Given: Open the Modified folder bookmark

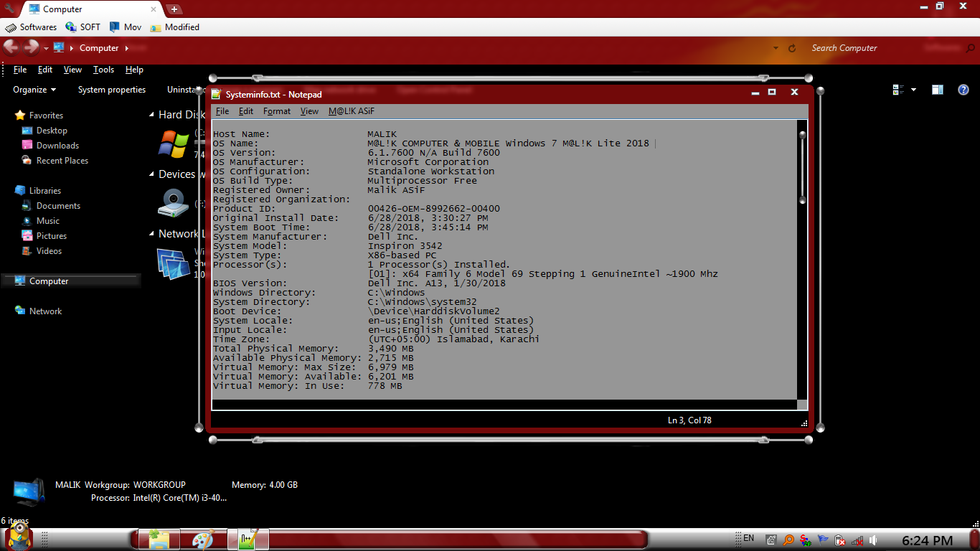Looking at the screenshot, I should (x=175, y=27).
